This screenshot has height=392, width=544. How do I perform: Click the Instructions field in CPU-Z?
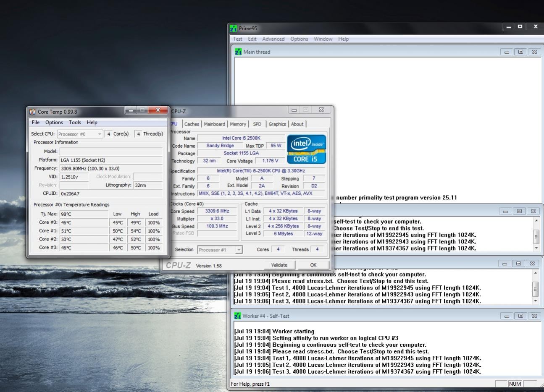tap(261, 193)
